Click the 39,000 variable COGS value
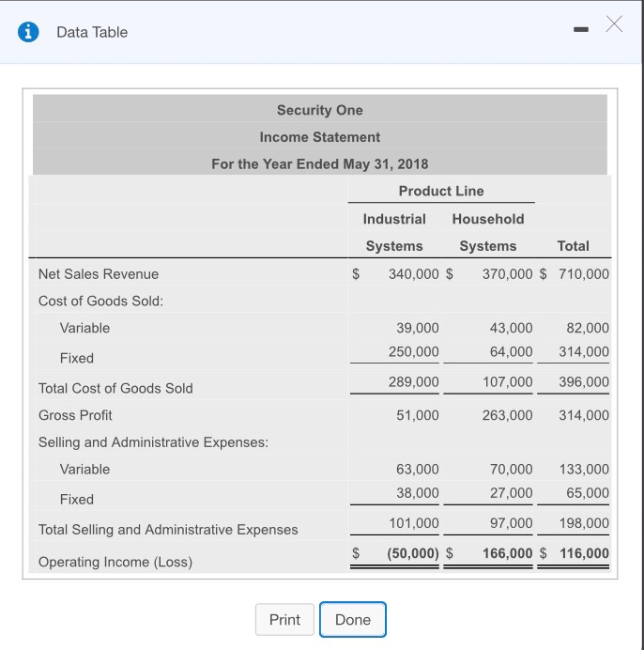 pyautogui.click(x=418, y=328)
